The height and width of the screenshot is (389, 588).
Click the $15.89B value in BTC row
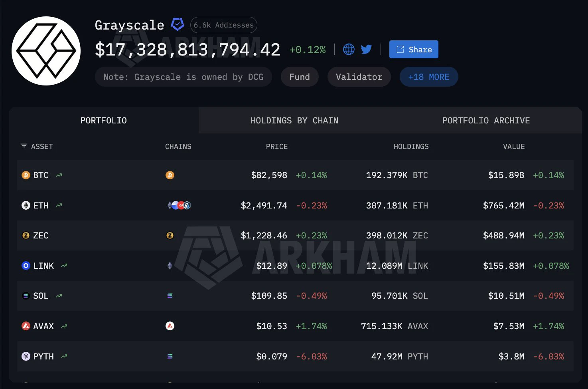(506, 175)
